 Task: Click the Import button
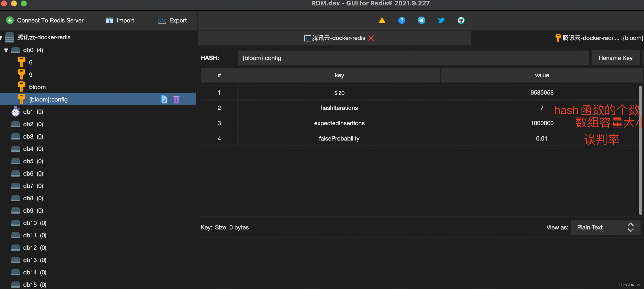tap(120, 21)
